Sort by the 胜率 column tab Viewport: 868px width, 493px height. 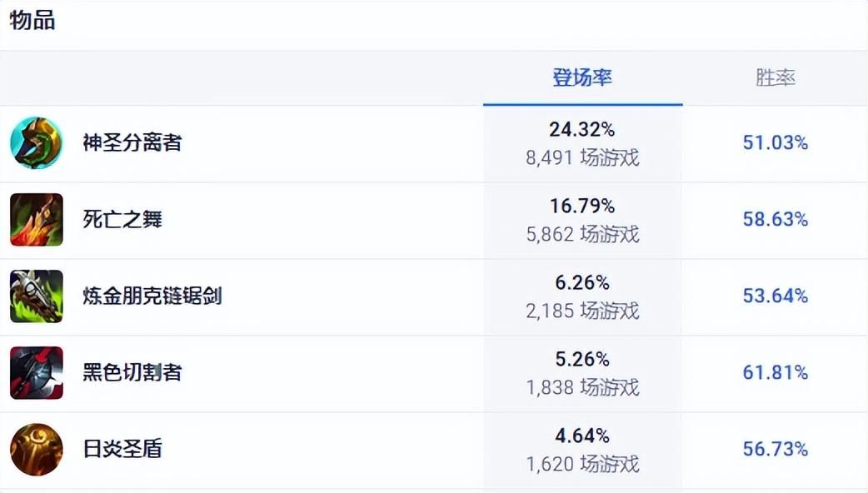click(x=775, y=78)
